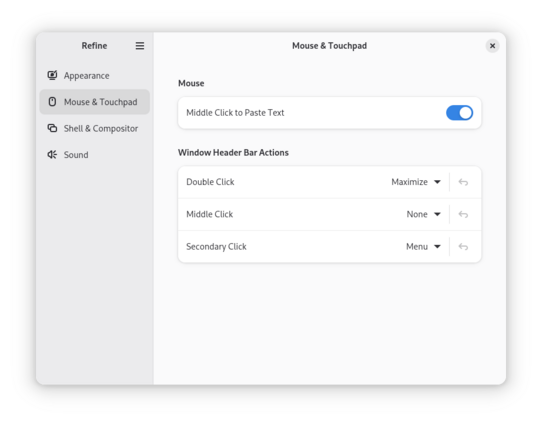Click the Shell & Compositor windows icon
The height and width of the screenshot is (424, 542).
coord(52,128)
